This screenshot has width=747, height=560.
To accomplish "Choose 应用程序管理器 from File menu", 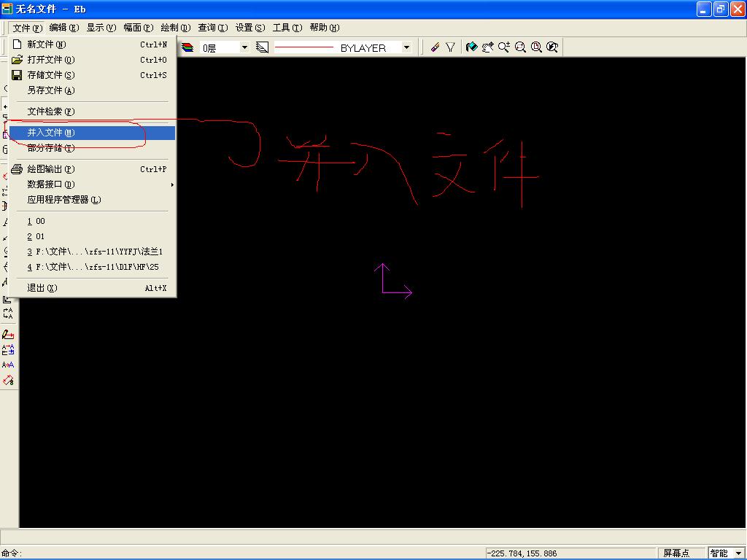I will coord(93,200).
